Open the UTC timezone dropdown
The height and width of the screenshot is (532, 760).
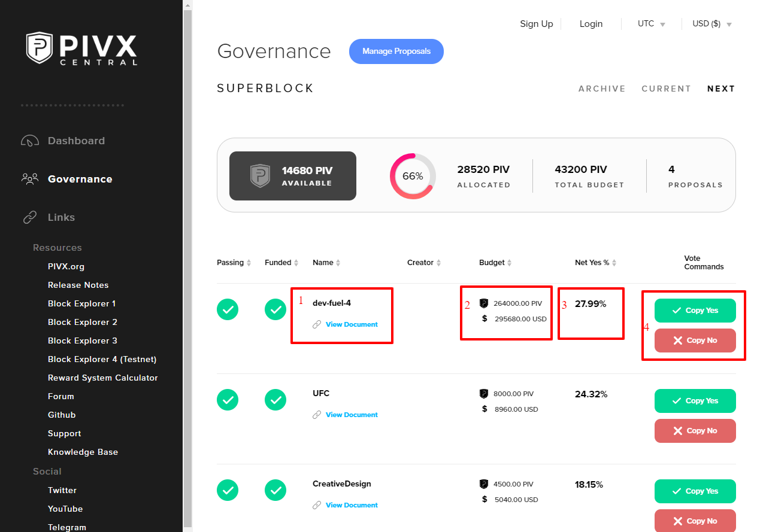point(652,24)
